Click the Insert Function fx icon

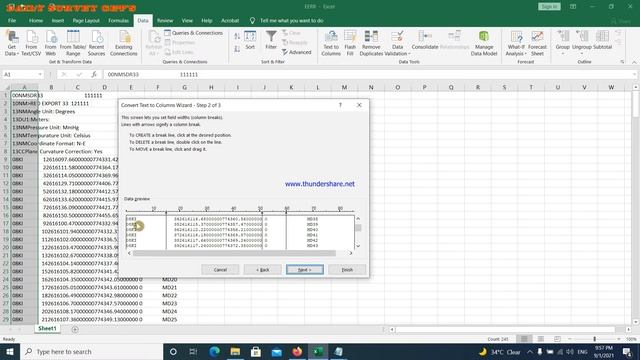[x=94, y=74]
